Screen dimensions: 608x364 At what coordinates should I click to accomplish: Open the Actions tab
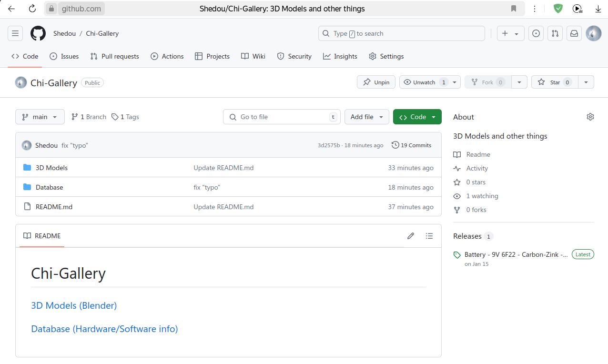[167, 56]
